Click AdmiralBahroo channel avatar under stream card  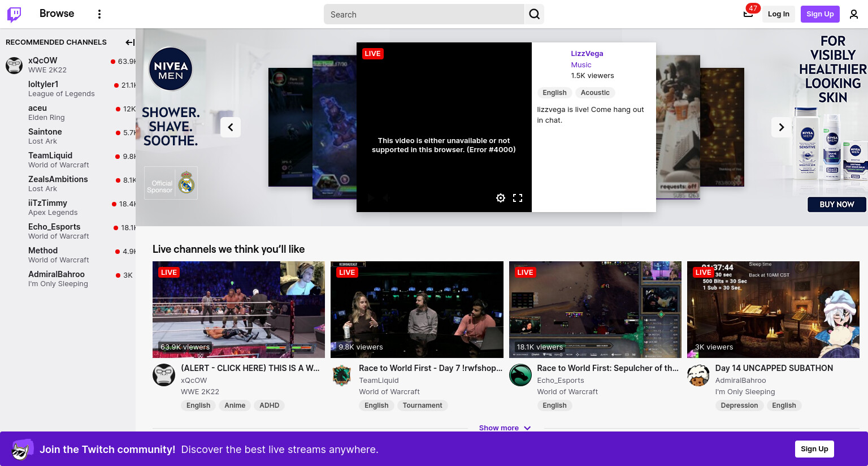[698, 375]
